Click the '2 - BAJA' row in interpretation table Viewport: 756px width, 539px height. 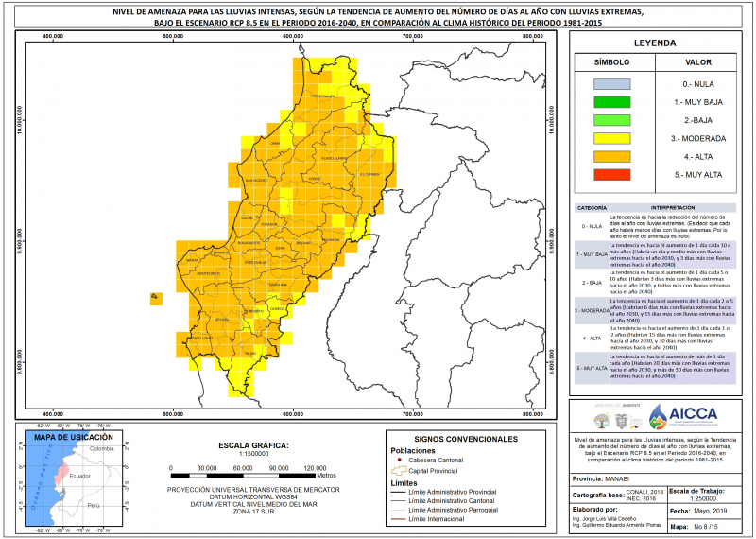coord(655,283)
